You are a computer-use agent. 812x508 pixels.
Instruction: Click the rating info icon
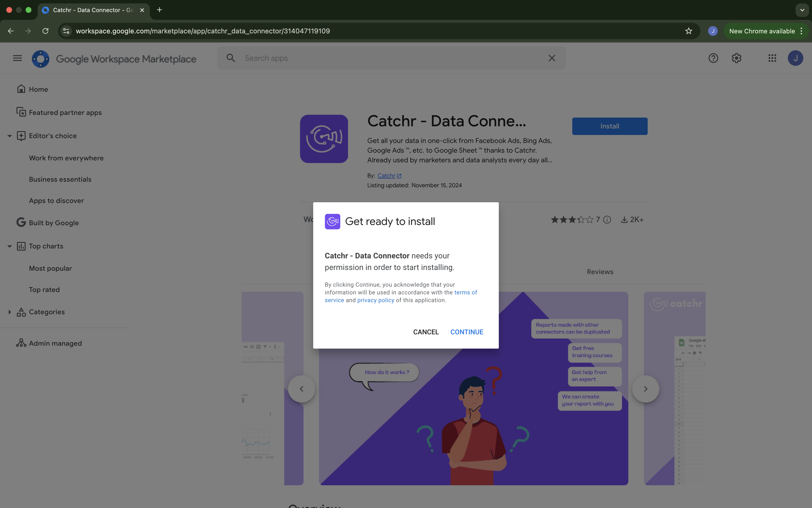pos(607,219)
